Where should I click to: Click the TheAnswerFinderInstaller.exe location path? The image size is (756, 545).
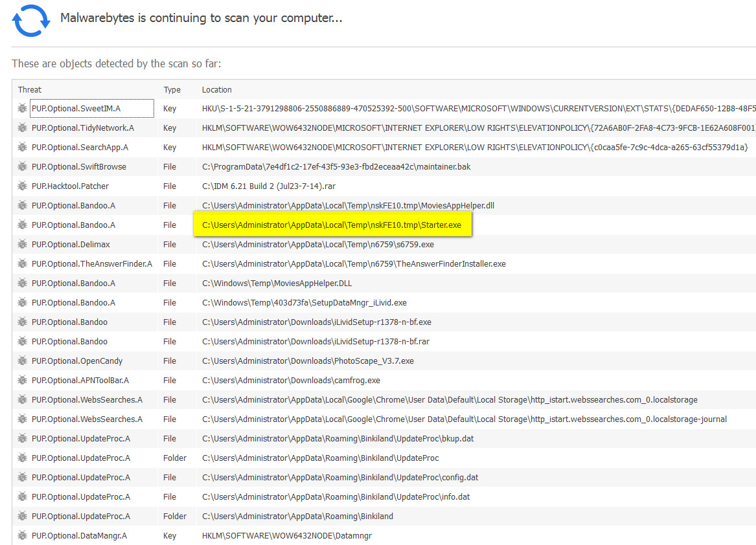354,263
